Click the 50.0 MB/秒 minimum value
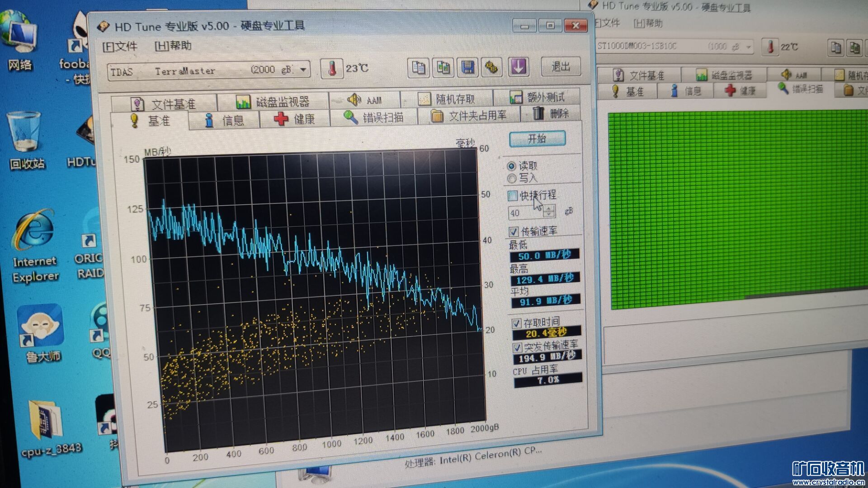 click(x=544, y=256)
